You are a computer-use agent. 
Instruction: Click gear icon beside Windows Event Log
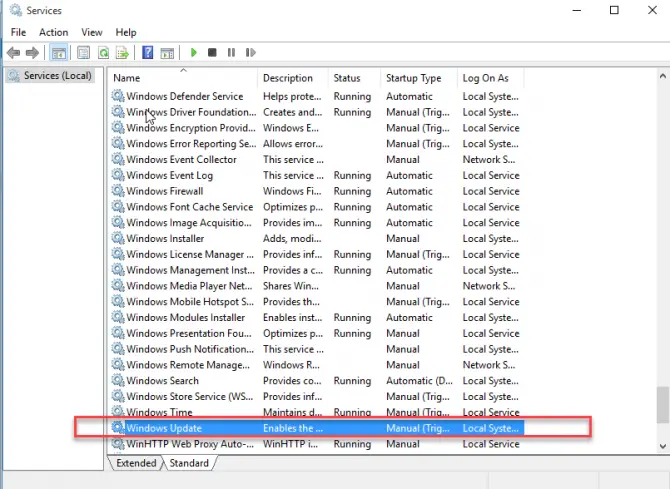[x=118, y=175]
